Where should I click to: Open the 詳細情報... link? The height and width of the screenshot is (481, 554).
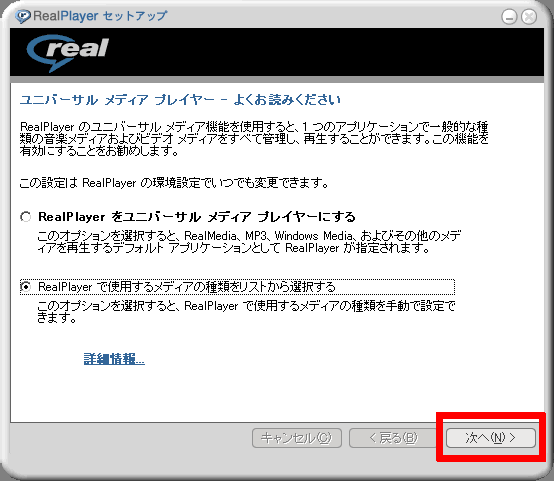click(114, 359)
